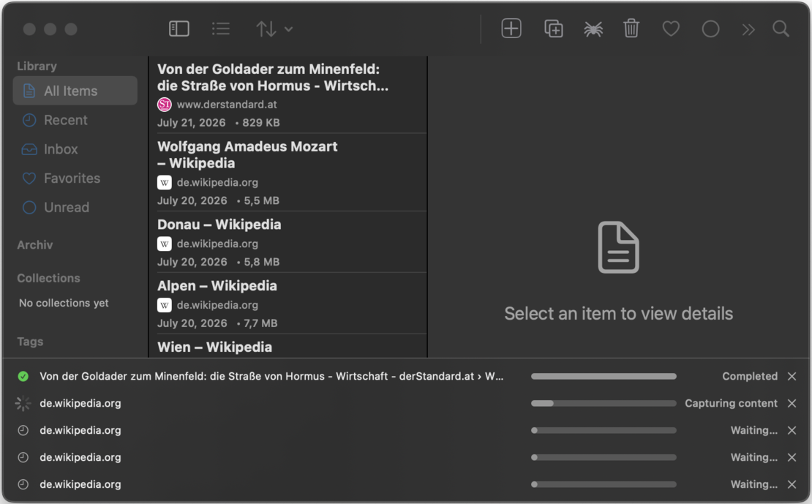Click the Completed status label
The image size is (812, 504).
tap(750, 377)
